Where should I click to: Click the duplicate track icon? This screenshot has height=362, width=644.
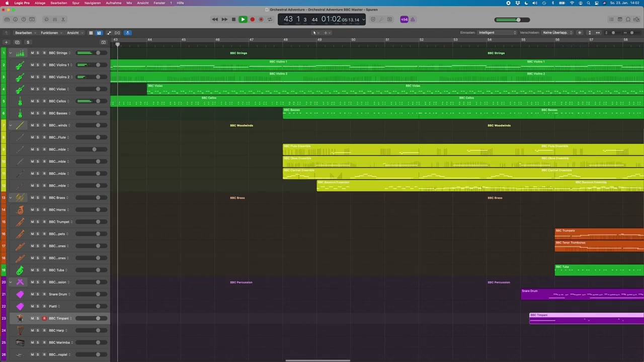click(17, 42)
